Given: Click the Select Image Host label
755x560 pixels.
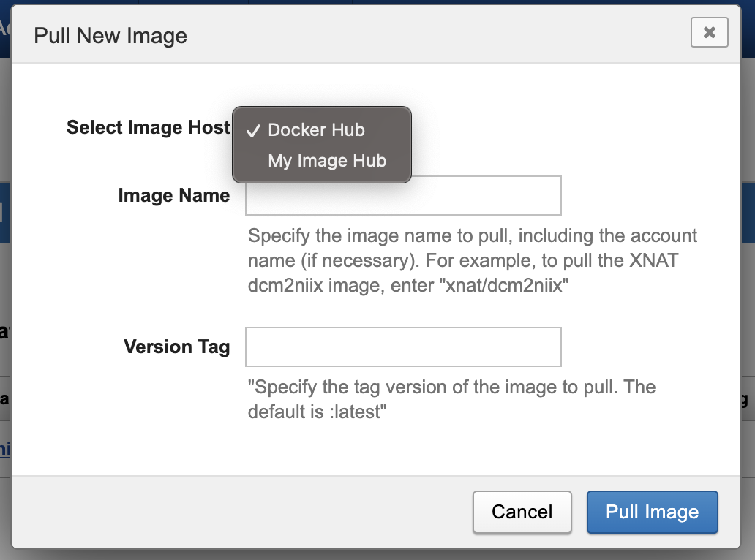Looking at the screenshot, I should pos(148,127).
